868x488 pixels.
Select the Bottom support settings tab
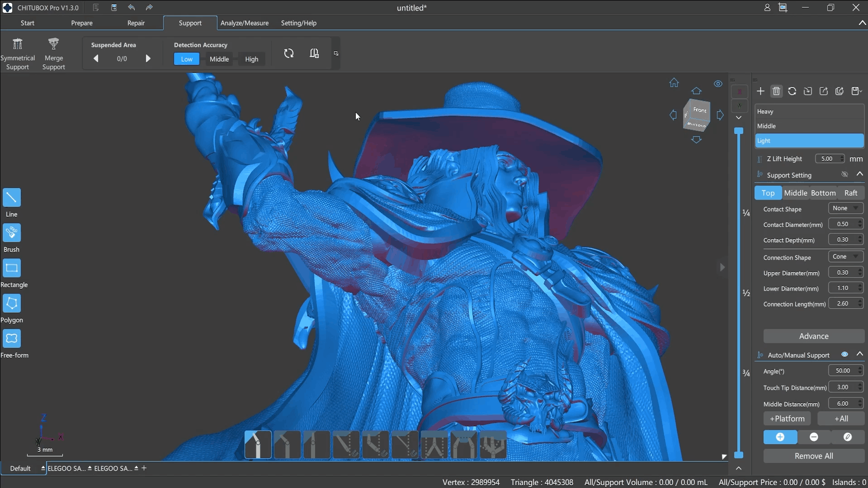(x=823, y=193)
